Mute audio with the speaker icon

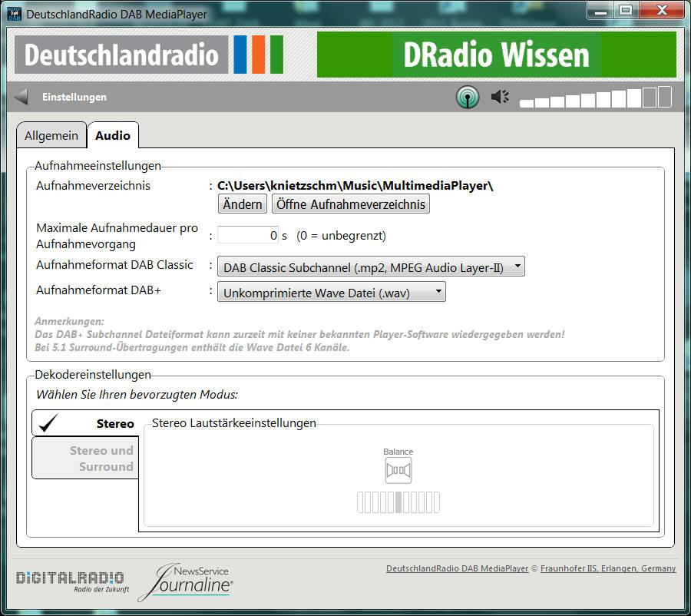click(500, 97)
